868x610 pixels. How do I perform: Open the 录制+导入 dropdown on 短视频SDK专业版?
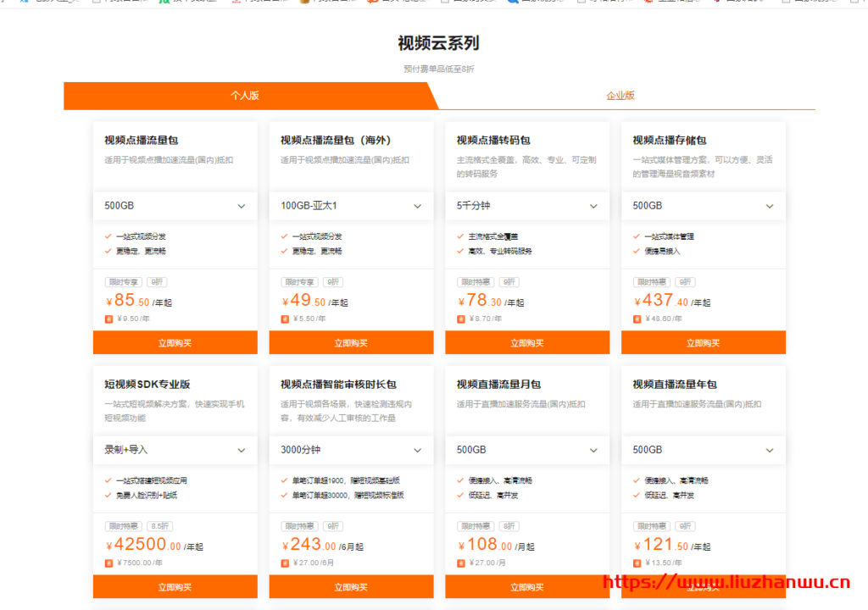coord(175,450)
